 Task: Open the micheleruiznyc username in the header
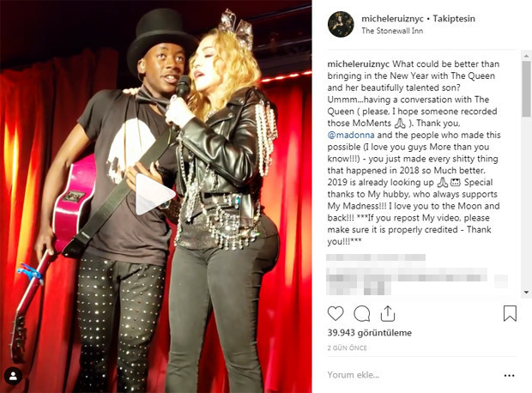click(x=392, y=19)
